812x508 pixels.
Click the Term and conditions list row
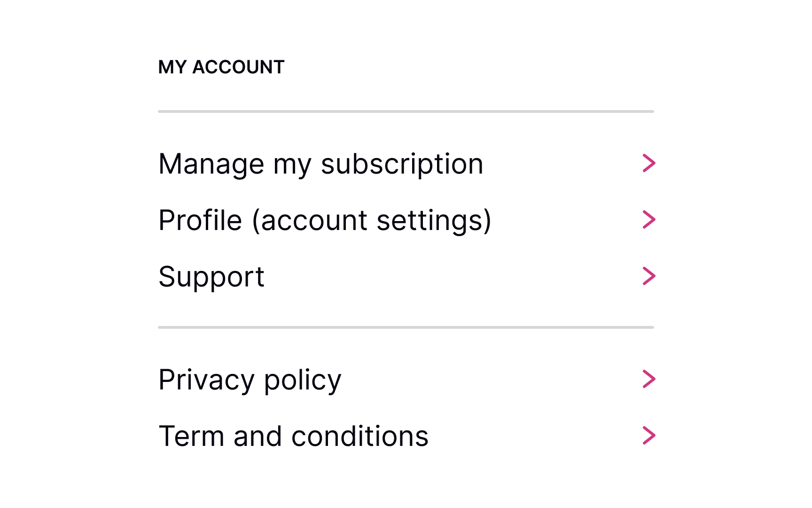(404, 435)
